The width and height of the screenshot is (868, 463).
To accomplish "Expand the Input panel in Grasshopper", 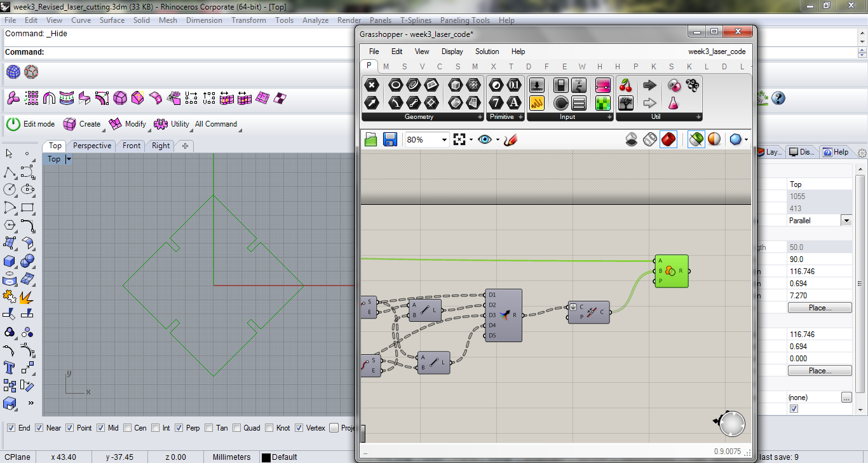I will [610, 117].
